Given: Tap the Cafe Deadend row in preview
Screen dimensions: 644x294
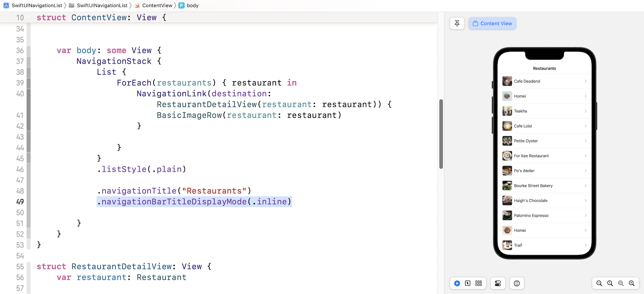Looking at the screenshot, I should point(544,81).
